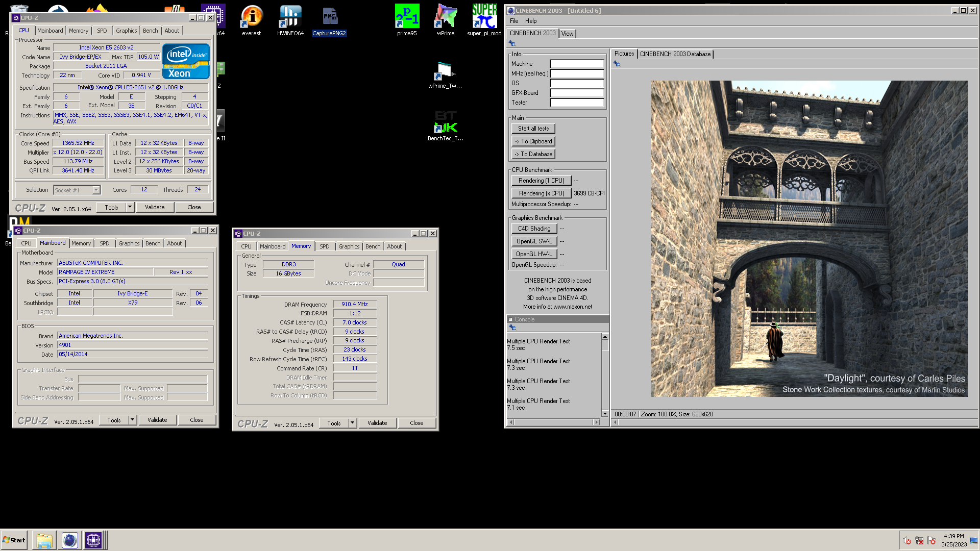Click the console vertical scrollbar down arrow
The height and width of the screenshot is (551, 980).
tap(605, 414)
